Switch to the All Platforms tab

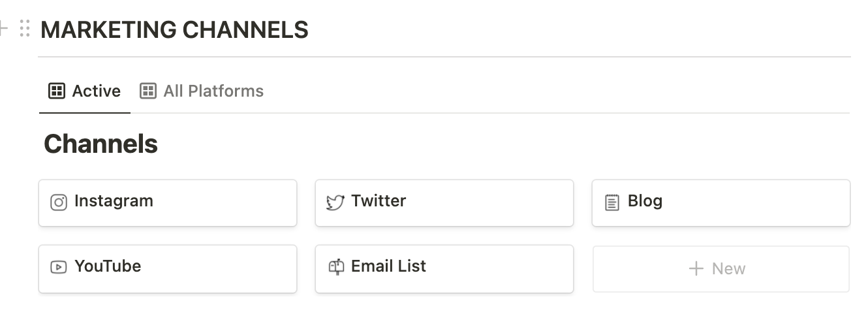pyautogui.click(x=202, y=91)
